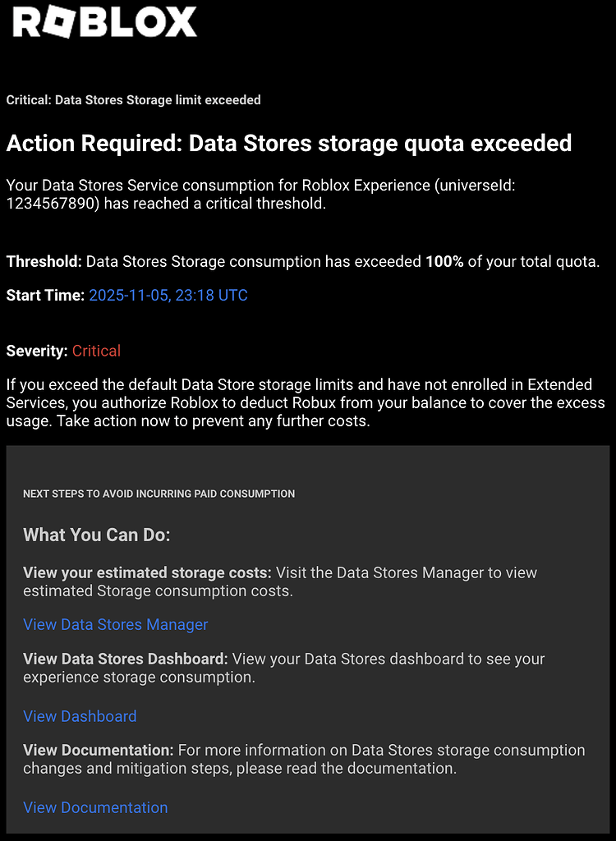Screen dimensions: 616x841
Task: Click the red Critical severity value
Action: coord(96,351)
